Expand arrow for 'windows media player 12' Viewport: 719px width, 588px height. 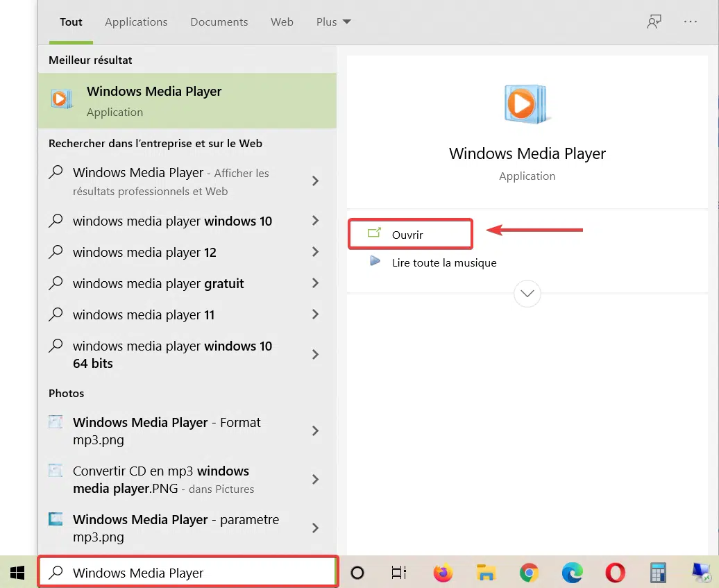click(x=316, y=252)
